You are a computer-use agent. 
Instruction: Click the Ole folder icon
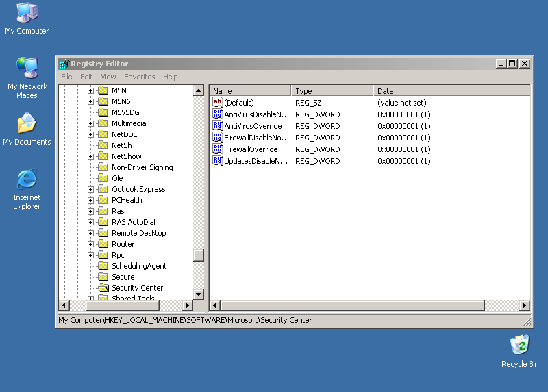pyautogui.click(x=103, y=178)
